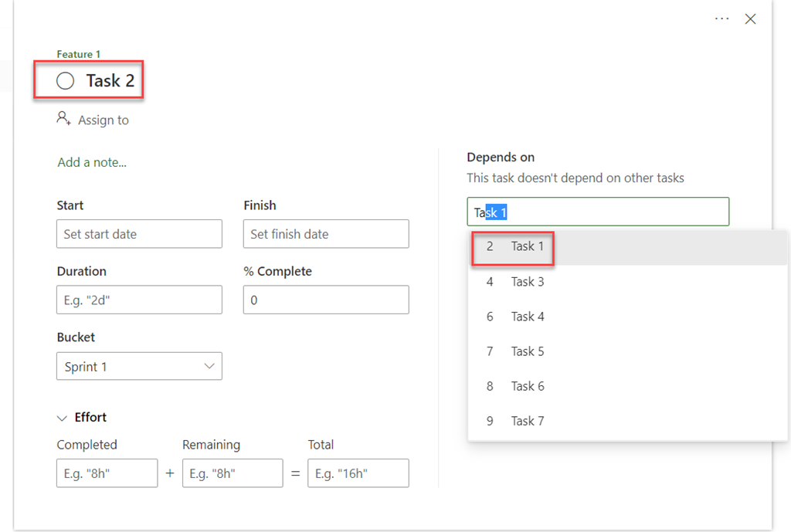This screenshot has width=791, height=532.
Task: Open the more options ellipsis menu
Action: point(721,19)
